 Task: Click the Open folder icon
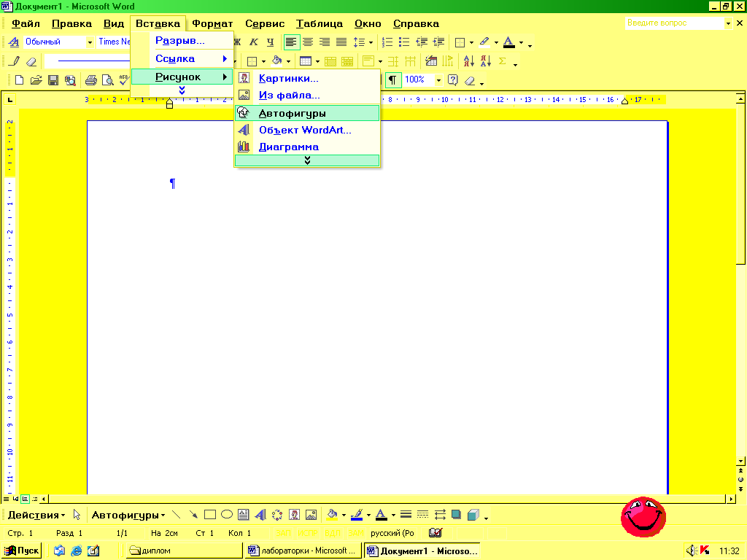click(x=36, y=80)
